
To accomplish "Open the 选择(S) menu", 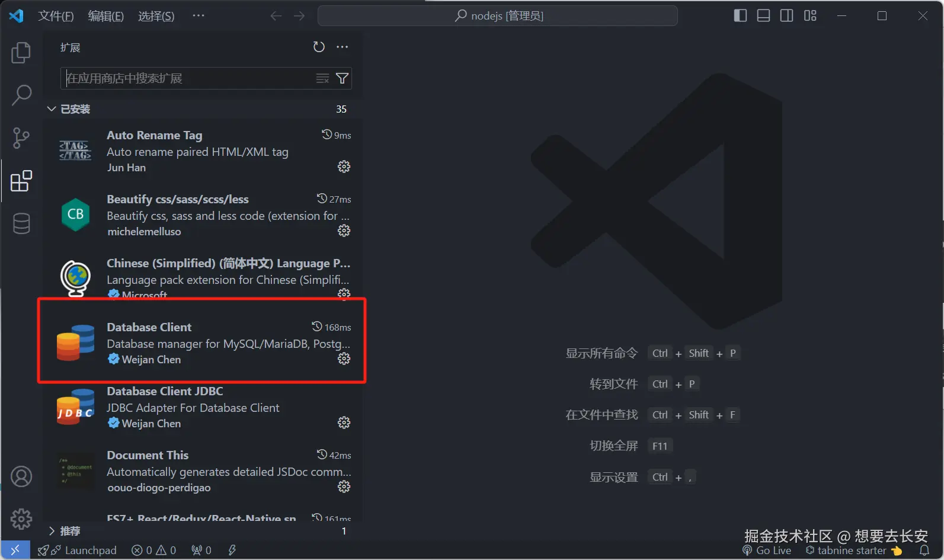I will click(x=156, y=16).
